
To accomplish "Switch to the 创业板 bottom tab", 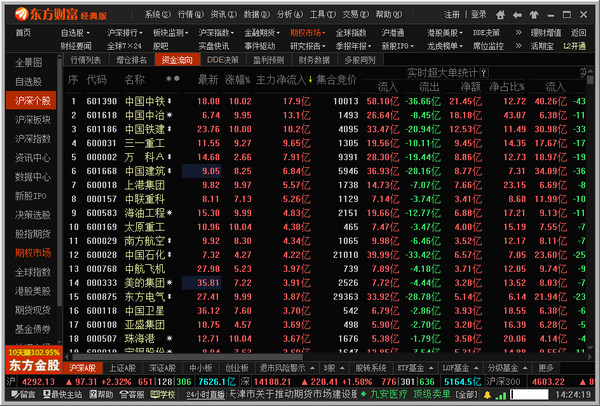I will coord(237,368).
